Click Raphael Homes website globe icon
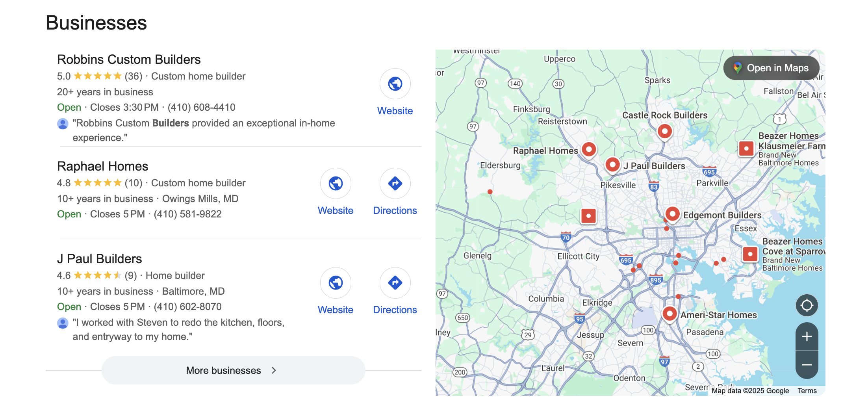The image size is (868, 416). (x=336, y=184)
